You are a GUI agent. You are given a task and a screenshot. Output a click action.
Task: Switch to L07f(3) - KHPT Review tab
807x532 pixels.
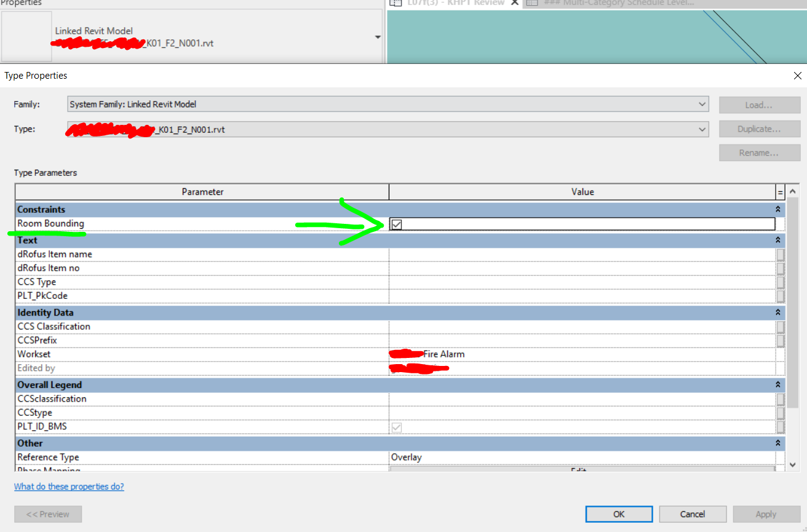point(456,3)
